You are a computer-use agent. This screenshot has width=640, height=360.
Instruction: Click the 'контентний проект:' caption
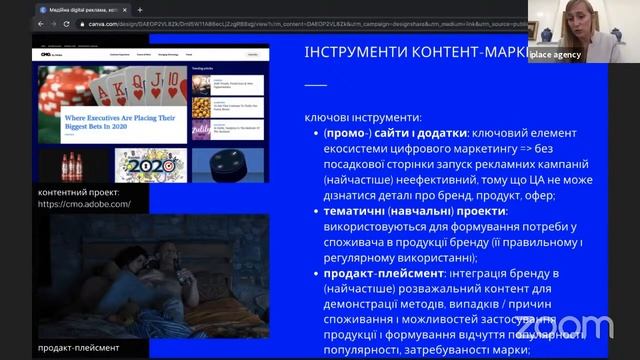[78, 192]
